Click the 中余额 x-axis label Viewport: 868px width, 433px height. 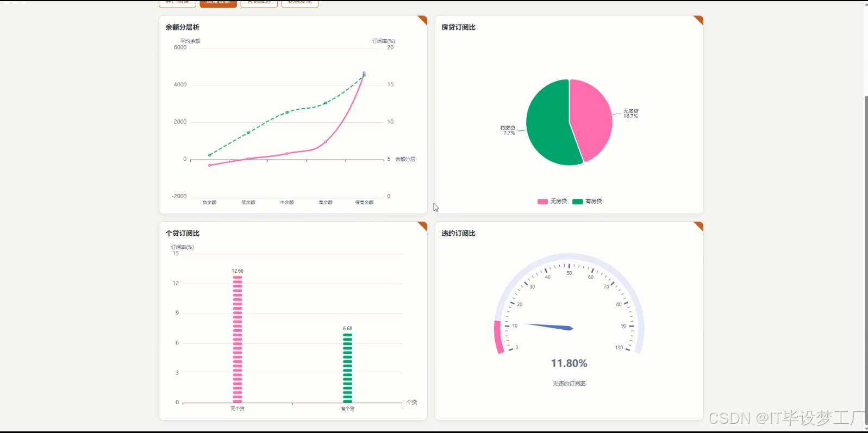287,202
